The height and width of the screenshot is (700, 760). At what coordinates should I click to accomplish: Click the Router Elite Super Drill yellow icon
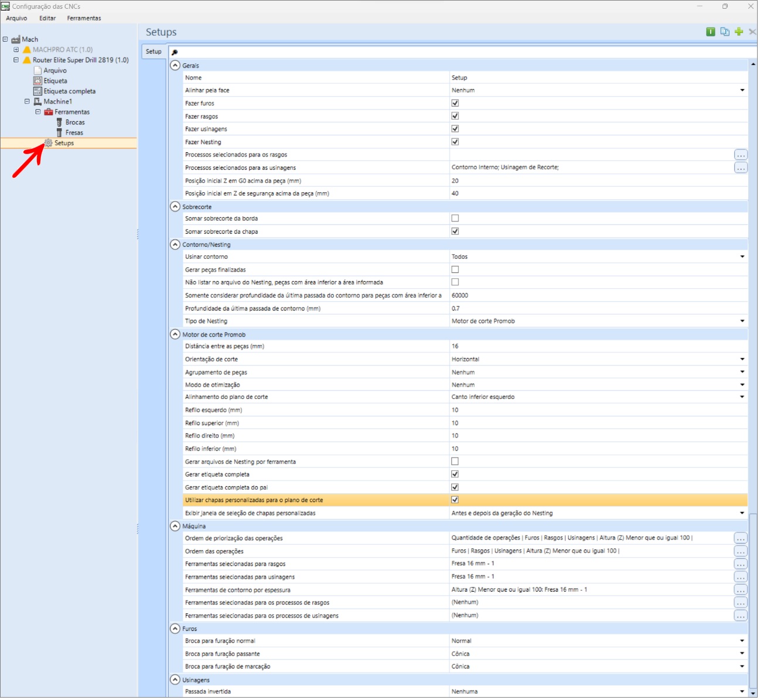click(26, 60)
